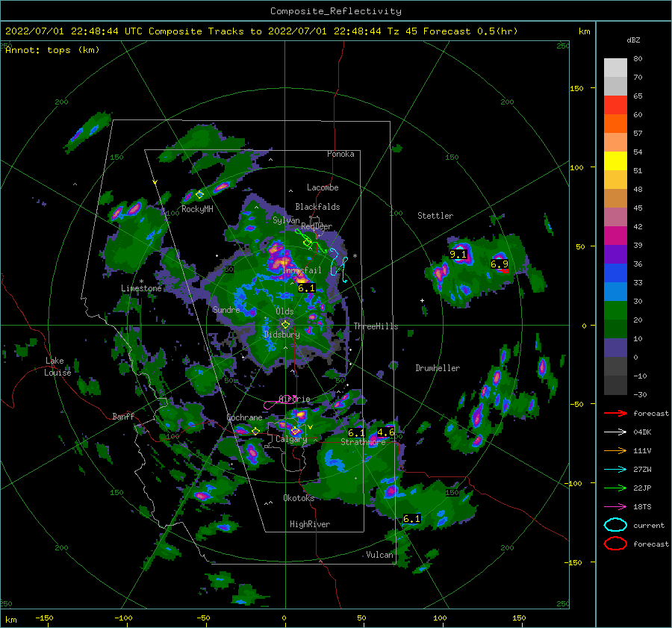Click the yellow diamond marker at Didsbury
Image resolution: width=672 pixels, height=628 pixels.
285,325
